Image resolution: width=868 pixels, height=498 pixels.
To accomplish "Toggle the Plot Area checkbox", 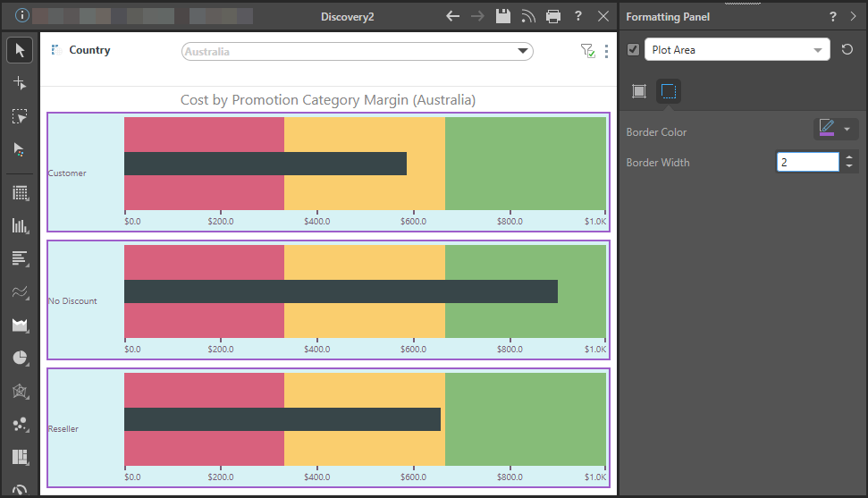I will [634, 50].
